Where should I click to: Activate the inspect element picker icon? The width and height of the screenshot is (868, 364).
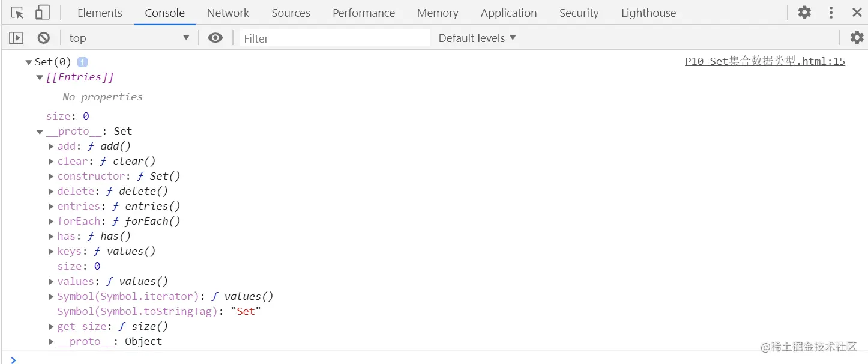click(17, 13)
